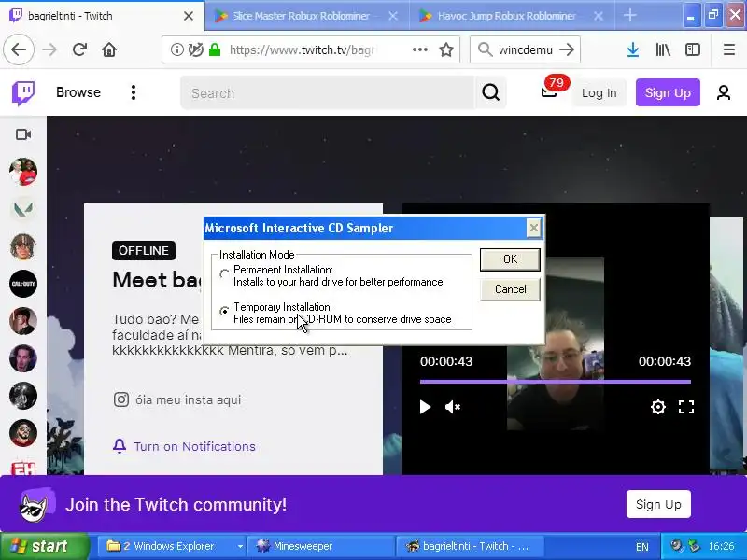Image resolution: width=747 pixels, height=560 pixels.
Task: Switch to Slice Master Robux Roblominer tab
Action: pyautogui.click(x=307, y=16)
